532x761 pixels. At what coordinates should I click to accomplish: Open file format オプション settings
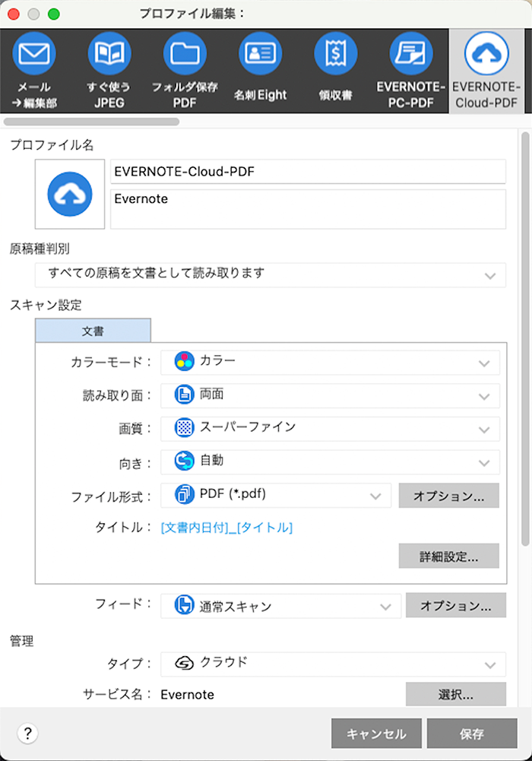click(x=448, y=496)
